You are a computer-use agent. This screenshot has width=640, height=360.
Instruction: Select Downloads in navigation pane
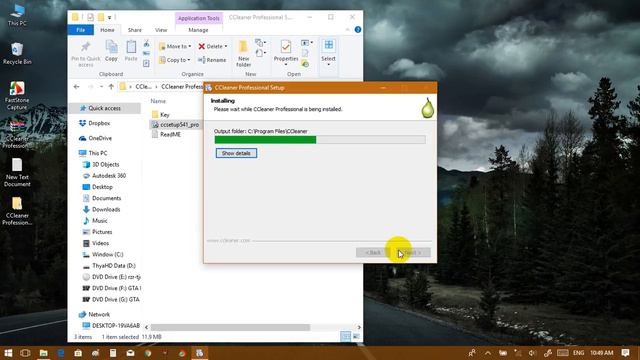tap(106, 209)
